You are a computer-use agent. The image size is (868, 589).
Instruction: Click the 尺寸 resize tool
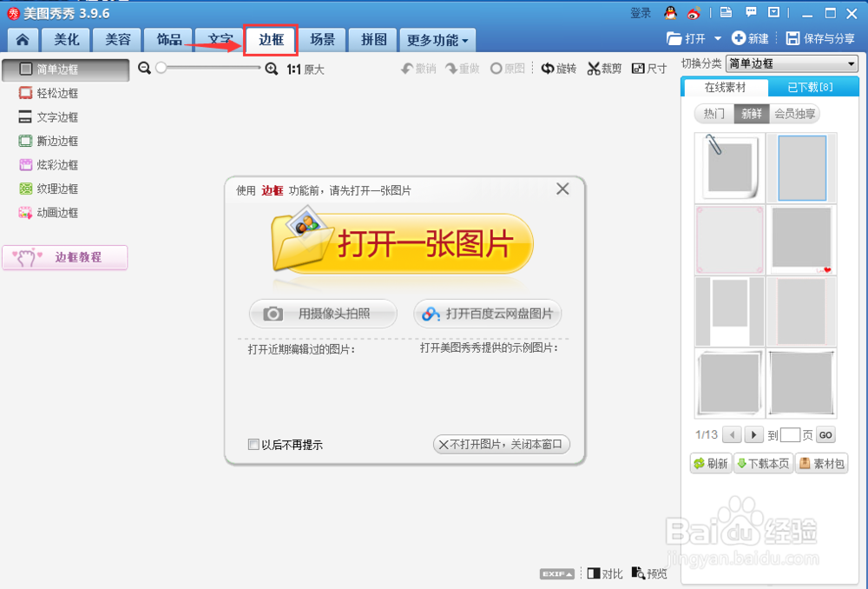click(x=648, y=69)
